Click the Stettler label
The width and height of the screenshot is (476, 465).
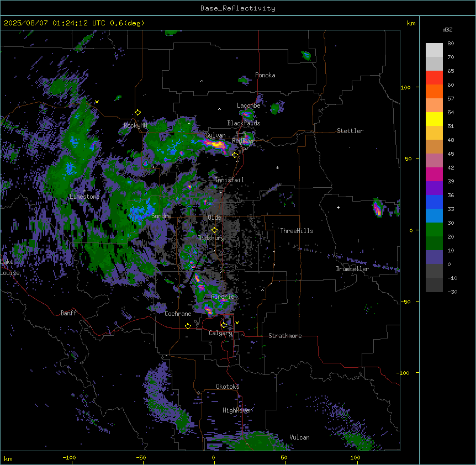pyautogui.click(x=350, y=131)
